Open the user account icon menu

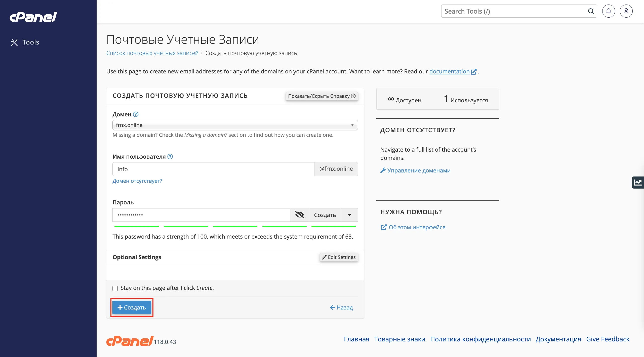point(626,11)
